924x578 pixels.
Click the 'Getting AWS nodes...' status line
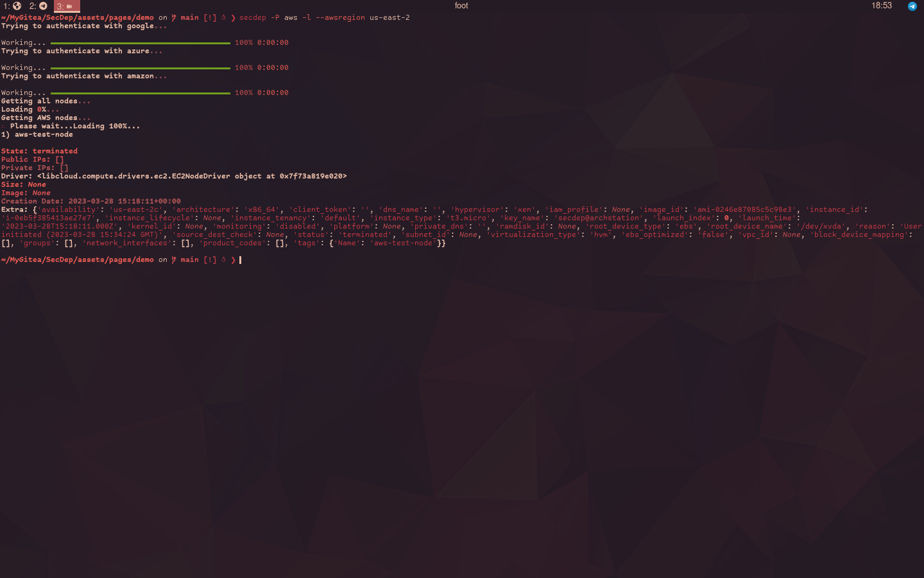pos(46,118)
